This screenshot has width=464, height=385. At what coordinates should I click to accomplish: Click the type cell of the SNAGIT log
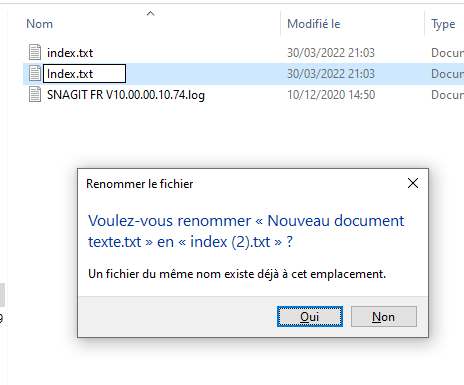[x=447, y=95]
